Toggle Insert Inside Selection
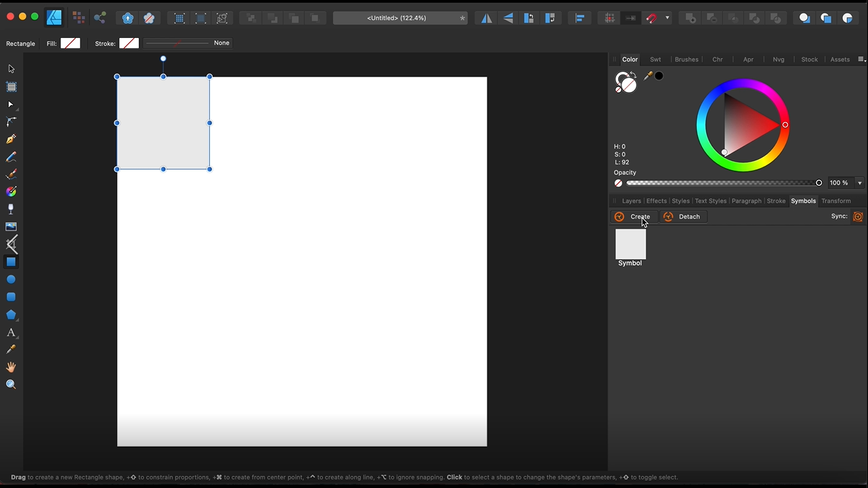Image resolution: width=868 pixels, height=488 pixels. (x=848, y=18)
